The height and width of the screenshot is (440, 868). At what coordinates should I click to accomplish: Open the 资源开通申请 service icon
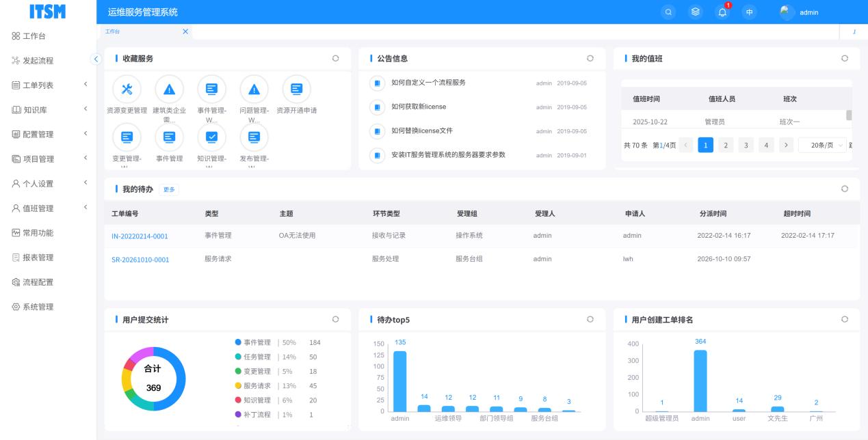click(296, 89)
